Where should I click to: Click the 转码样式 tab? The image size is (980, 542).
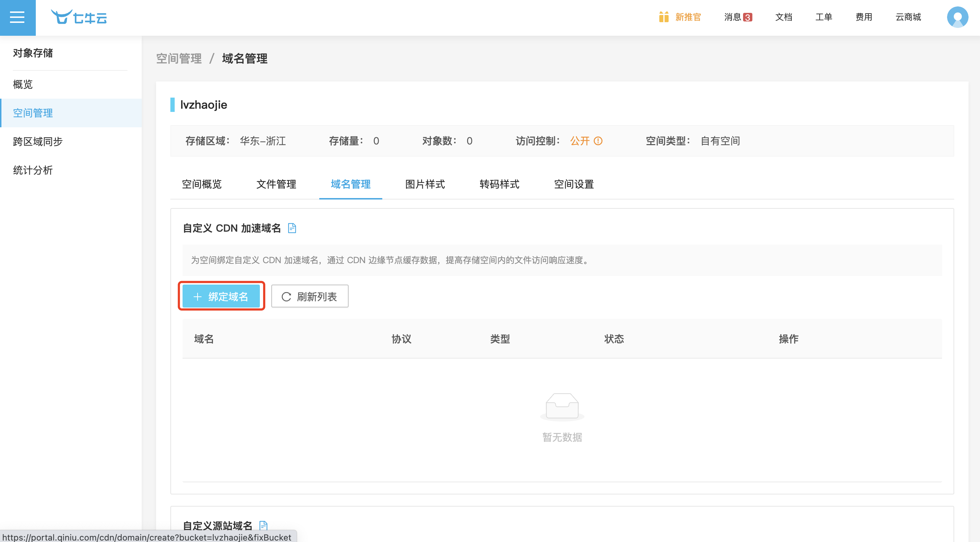click(499, 184)
